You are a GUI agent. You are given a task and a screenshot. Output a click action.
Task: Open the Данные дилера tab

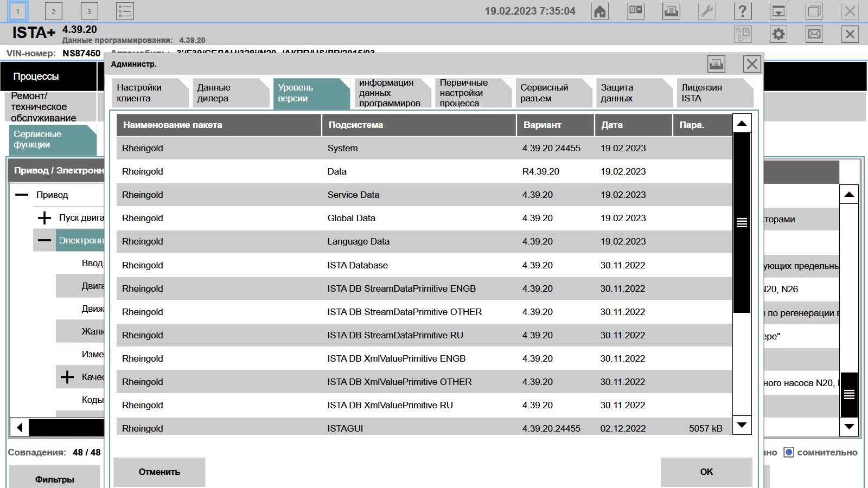(x=231, y=93)
